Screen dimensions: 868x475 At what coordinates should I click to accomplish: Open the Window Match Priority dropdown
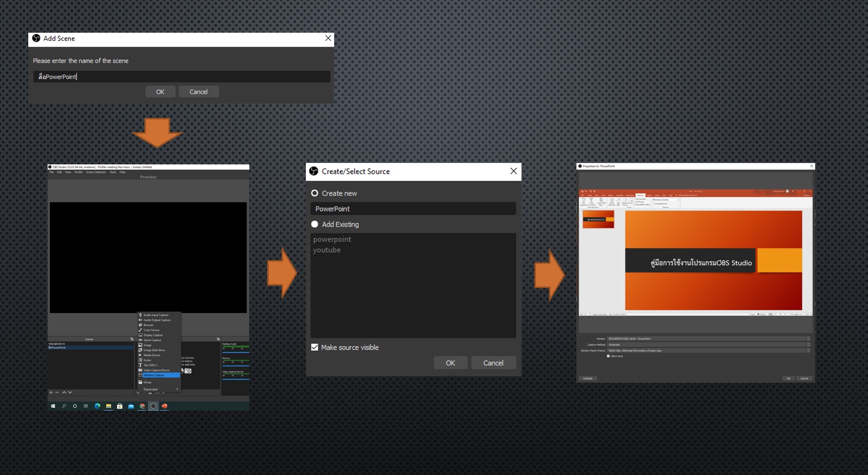click(x=709, y=350)
